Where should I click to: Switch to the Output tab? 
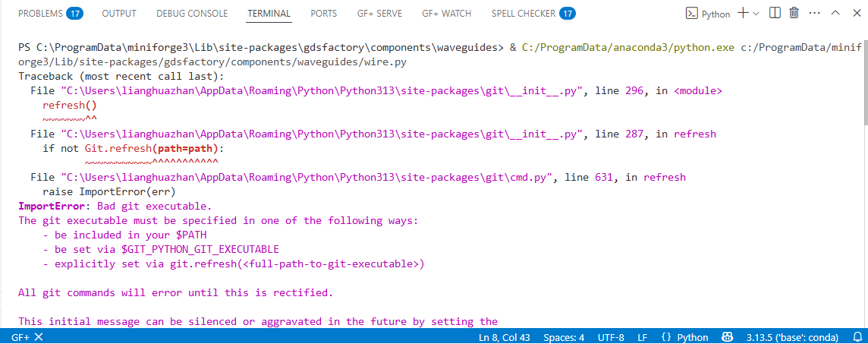pos(119,14)
